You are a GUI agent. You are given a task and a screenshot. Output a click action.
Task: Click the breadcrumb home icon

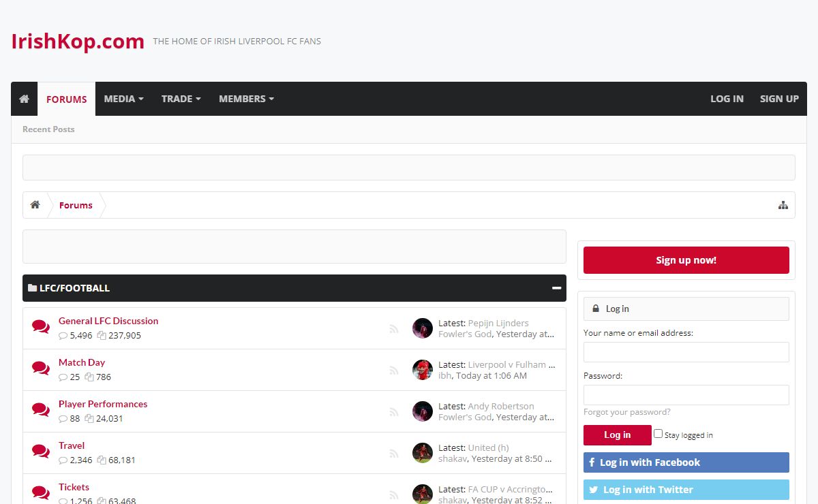35,205
